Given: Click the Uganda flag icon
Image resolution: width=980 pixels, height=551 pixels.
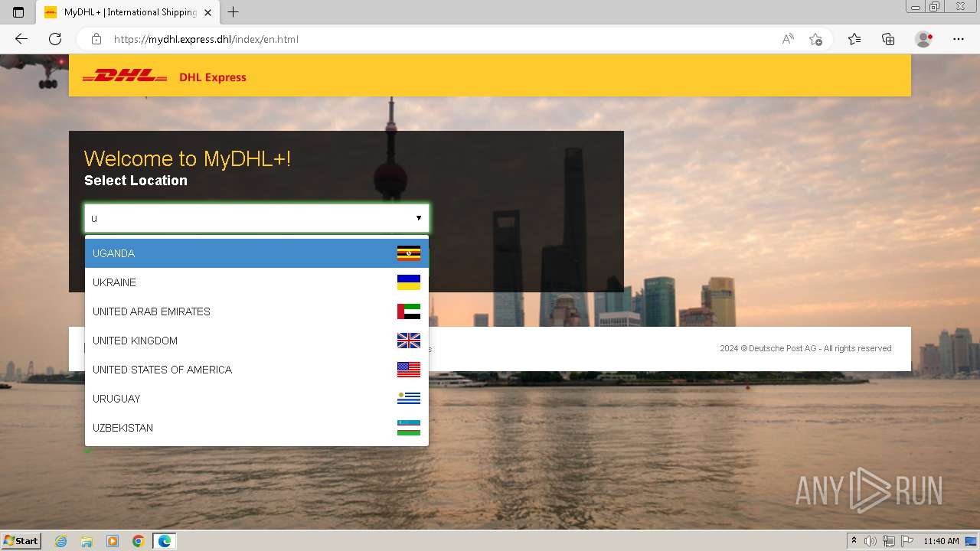Looking at the screenshot, I should pos(409,253).
